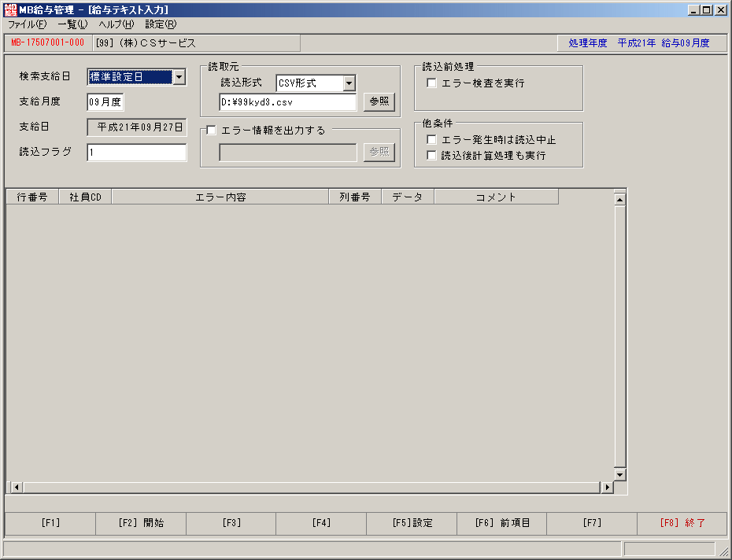
Task: Click the vertical scrollbar down arrow
Action: click(620, 474)
